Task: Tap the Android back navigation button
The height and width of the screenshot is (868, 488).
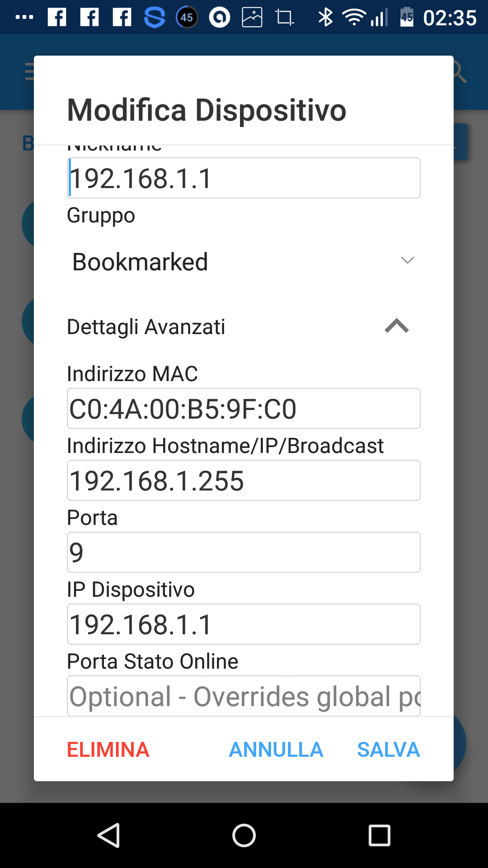Action: coord(108,835)
